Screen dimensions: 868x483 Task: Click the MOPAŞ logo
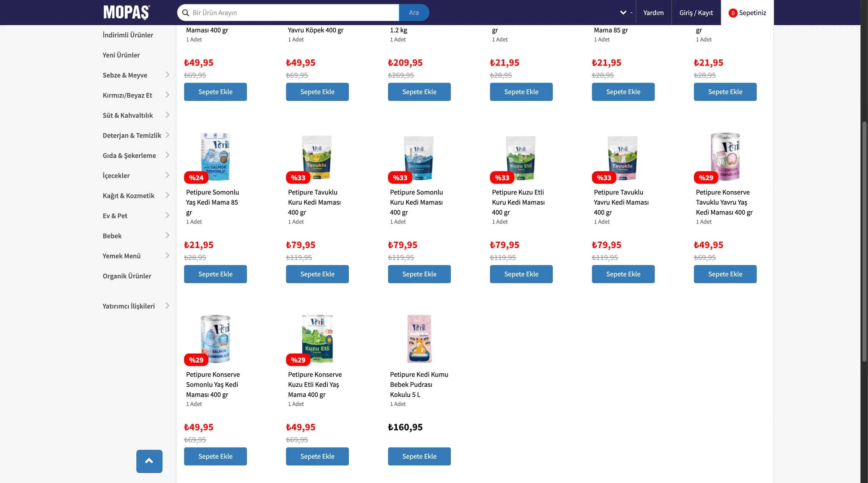127,12
